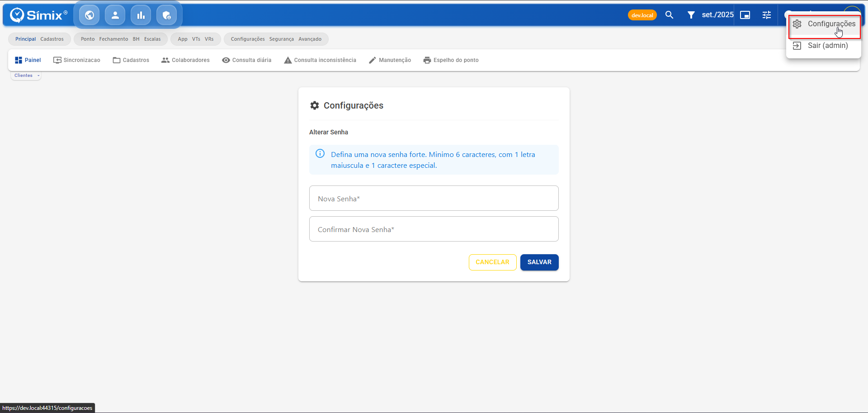Select the VRs tab
The image size is (868, 413).
(209, 39)
